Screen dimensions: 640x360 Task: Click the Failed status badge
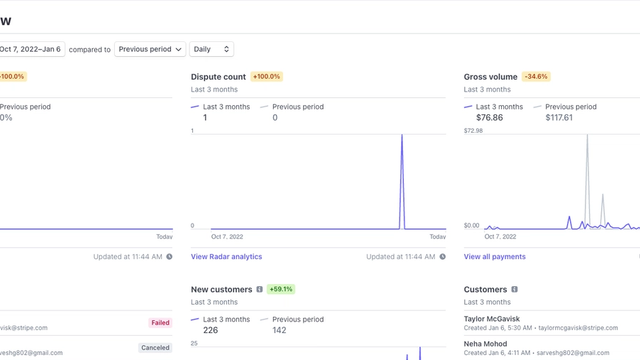[x=160, y=323]
